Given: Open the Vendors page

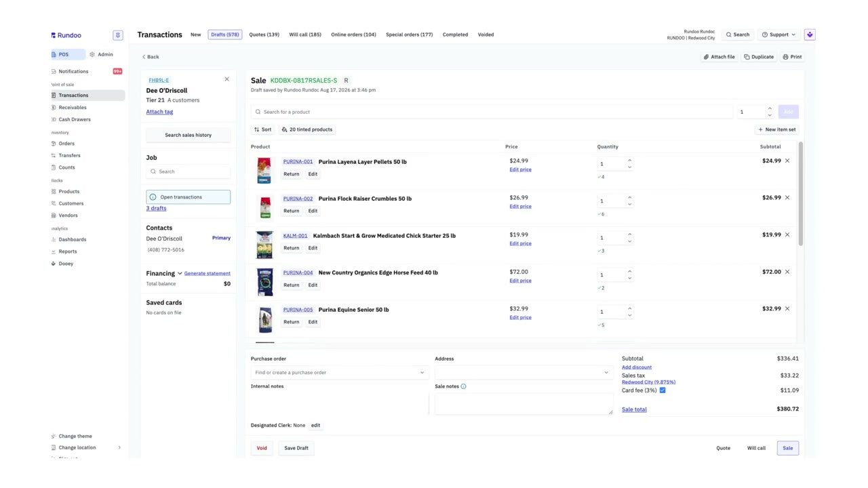Looking at the screenshot, I should pyautogui.click(x=68, y=216).
